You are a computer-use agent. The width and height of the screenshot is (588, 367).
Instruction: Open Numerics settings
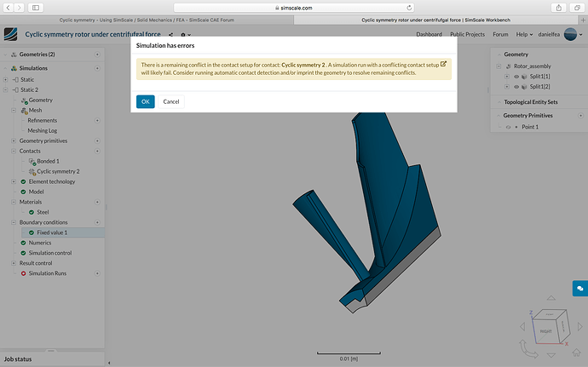[40, 243]
